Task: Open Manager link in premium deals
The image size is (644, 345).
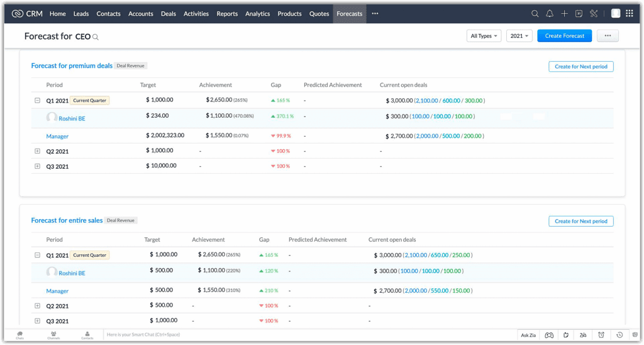Action: pyautogui.click(x=57, y=136)
